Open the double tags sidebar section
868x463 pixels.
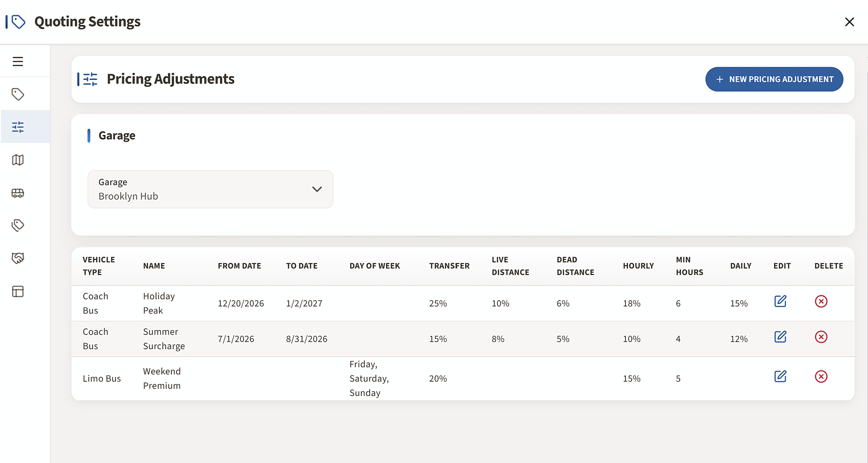(18, 225)
